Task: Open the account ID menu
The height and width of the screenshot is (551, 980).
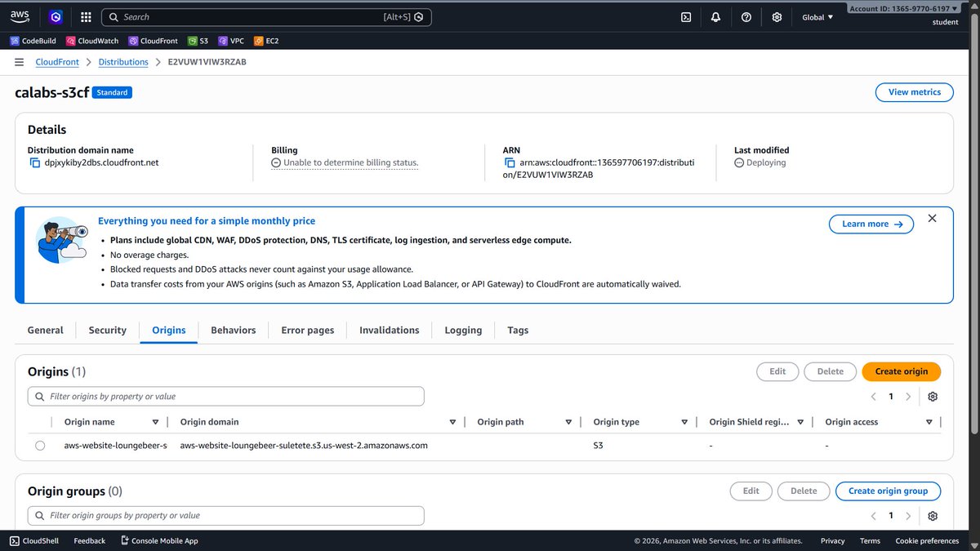Action: (903, 8)
